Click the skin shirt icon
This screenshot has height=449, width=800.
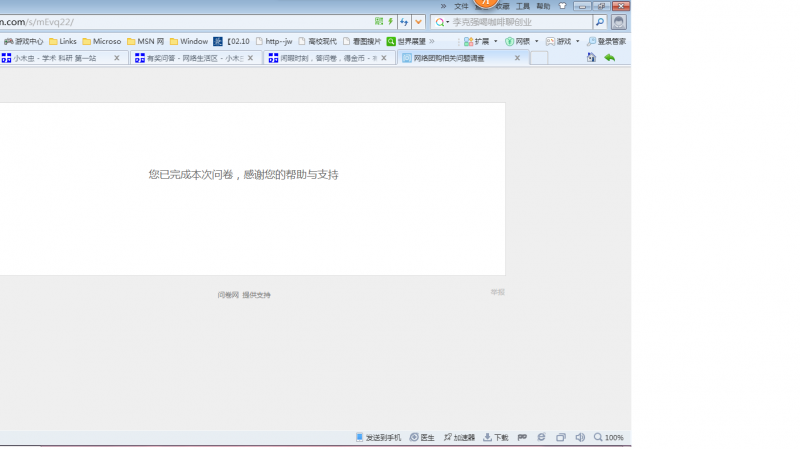562,6
